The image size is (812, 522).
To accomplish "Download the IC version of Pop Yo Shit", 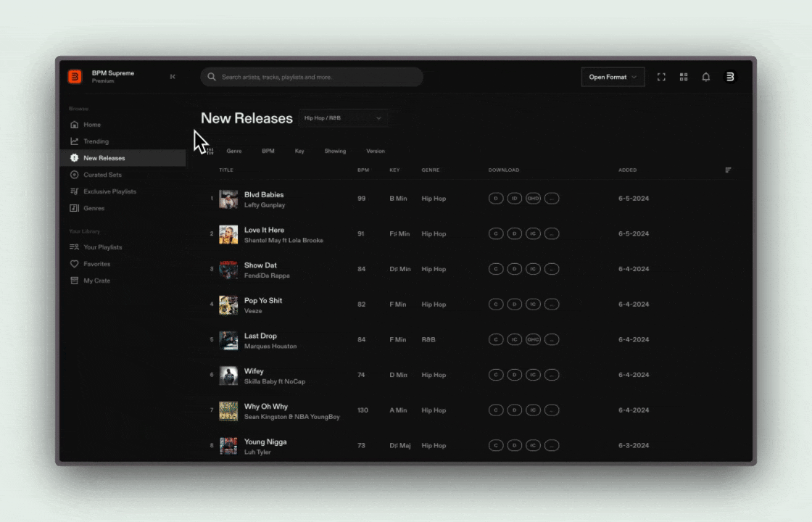I will (533, 304).
